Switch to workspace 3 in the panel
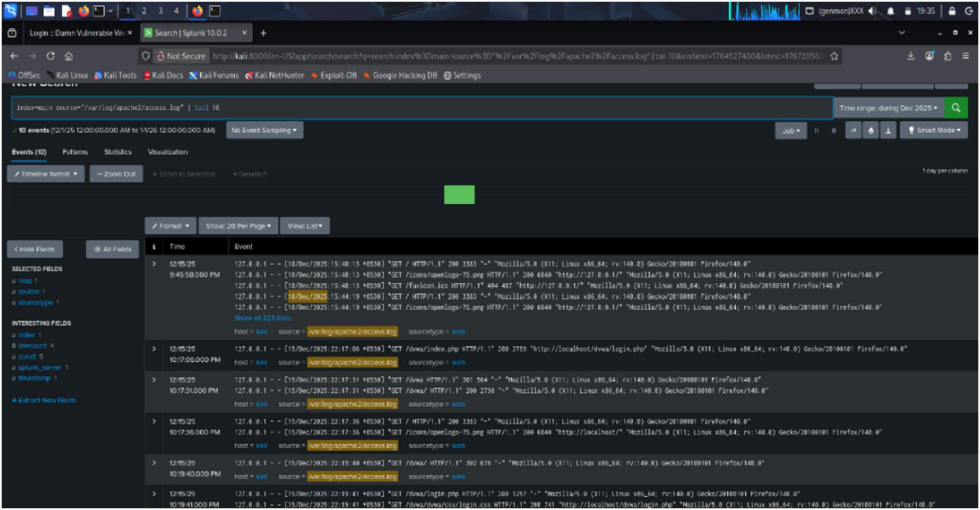This screenshot has height=510, width=980. [x=160, y=11]
